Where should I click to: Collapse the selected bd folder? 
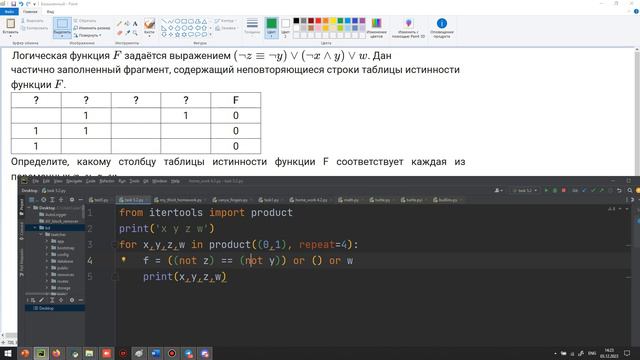pos(35,228)
